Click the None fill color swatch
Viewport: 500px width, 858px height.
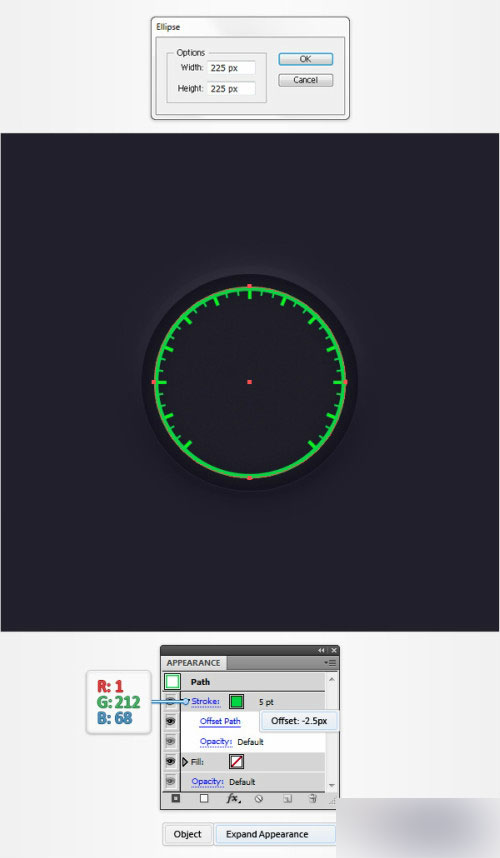click(236, 761)
